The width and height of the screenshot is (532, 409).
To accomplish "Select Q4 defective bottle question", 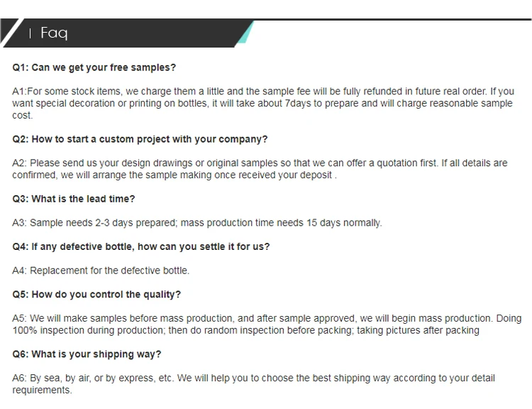I will point(140,247).
